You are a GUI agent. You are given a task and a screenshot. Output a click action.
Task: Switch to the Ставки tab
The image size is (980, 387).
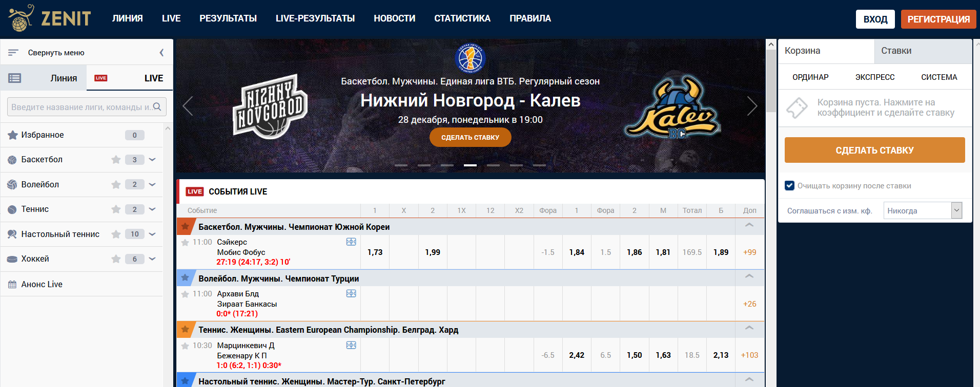(x=896, y=51)
